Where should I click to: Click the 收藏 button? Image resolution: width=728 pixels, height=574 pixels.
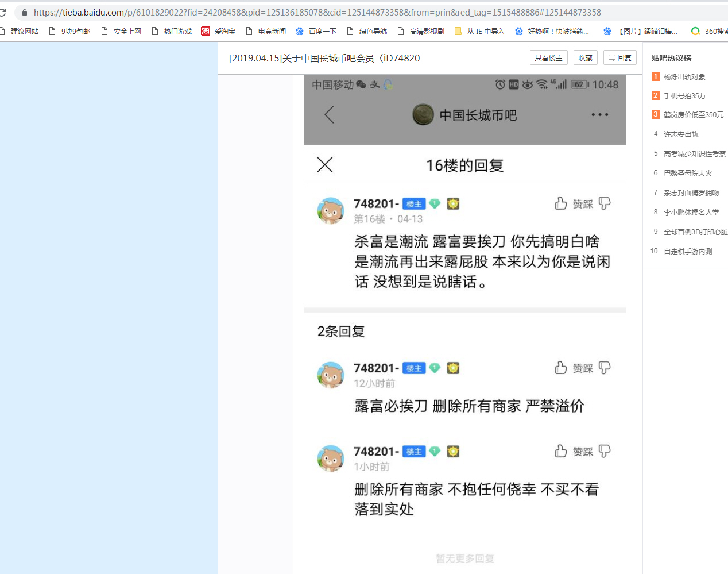click(x=585, y=58)
